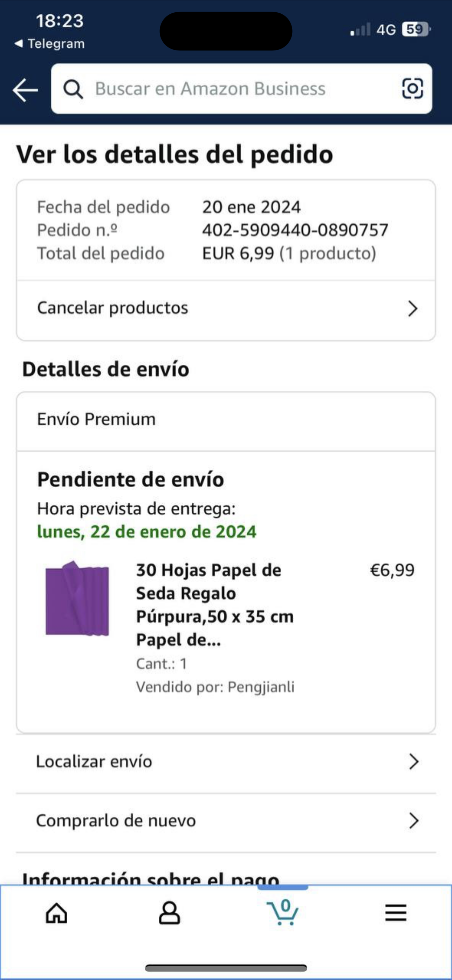452x980 pixels.
Task: Open the camera lens scan icon
Action: 412,89
